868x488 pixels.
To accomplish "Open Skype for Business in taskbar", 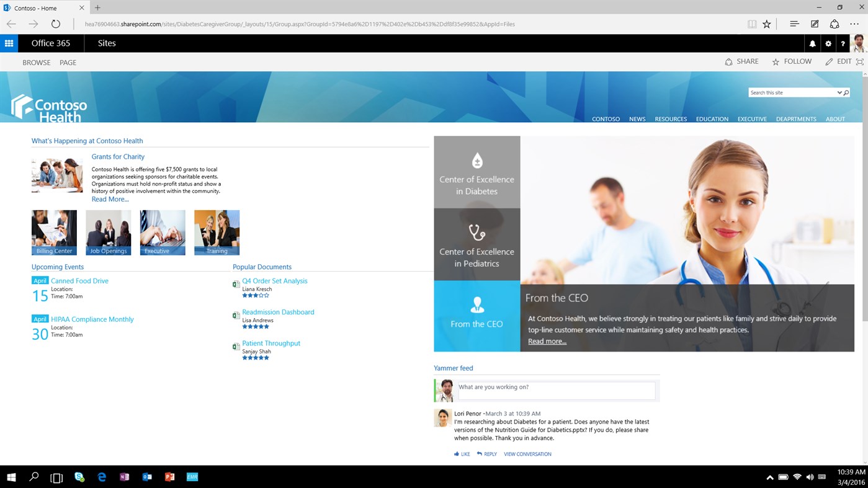I will 79,477.
